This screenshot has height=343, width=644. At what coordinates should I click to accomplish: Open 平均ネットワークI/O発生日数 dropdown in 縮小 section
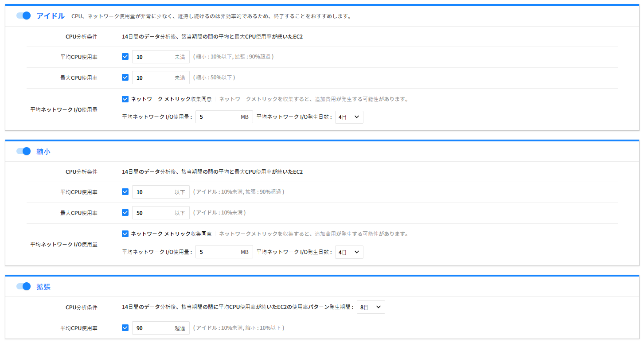(x=349, y=252)
